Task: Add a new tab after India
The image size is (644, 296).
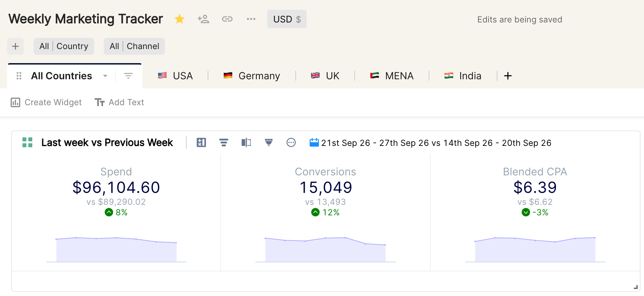Action: [508, 76]
